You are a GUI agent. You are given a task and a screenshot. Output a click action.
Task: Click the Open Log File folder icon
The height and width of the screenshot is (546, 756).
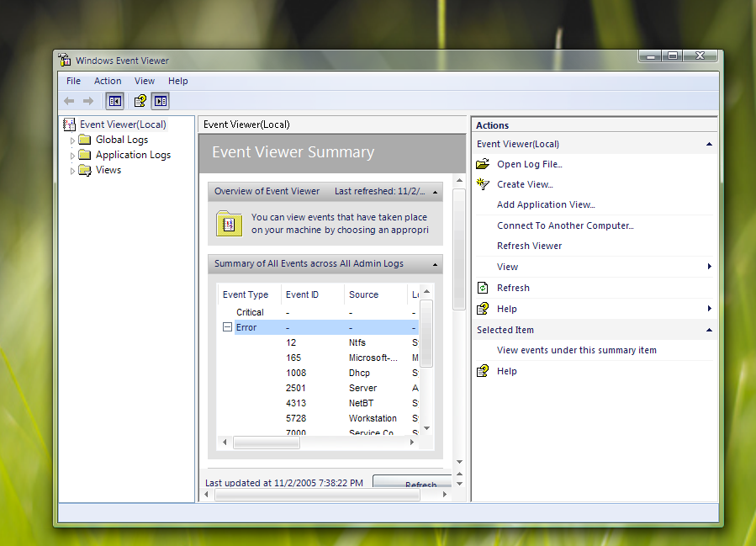tap(483, 164)
